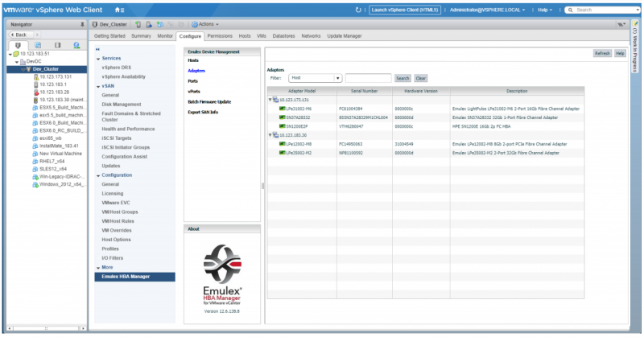Open VMs and Templates navigator view

(37, 45)
